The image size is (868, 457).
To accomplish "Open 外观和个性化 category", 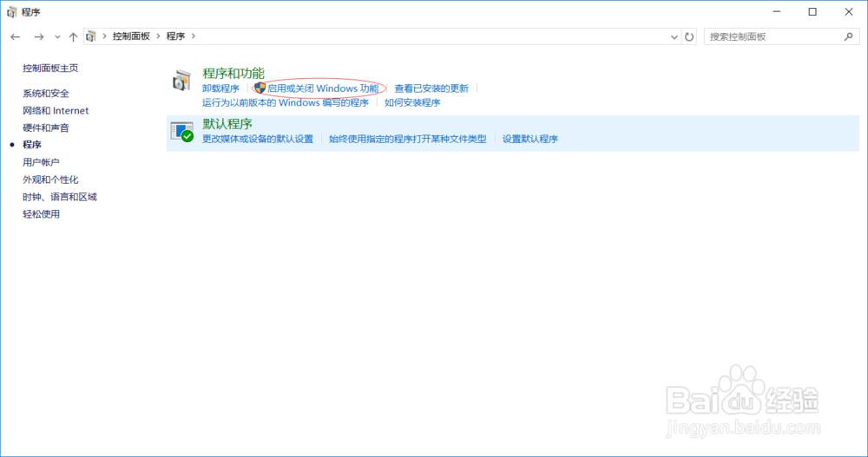I will (x=50, y=180).
